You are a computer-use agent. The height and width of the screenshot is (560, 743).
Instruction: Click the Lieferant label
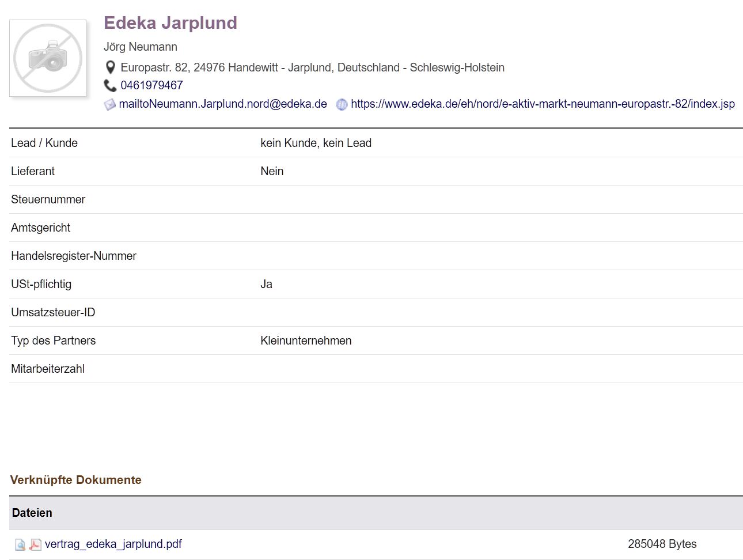tap(33, 171)
